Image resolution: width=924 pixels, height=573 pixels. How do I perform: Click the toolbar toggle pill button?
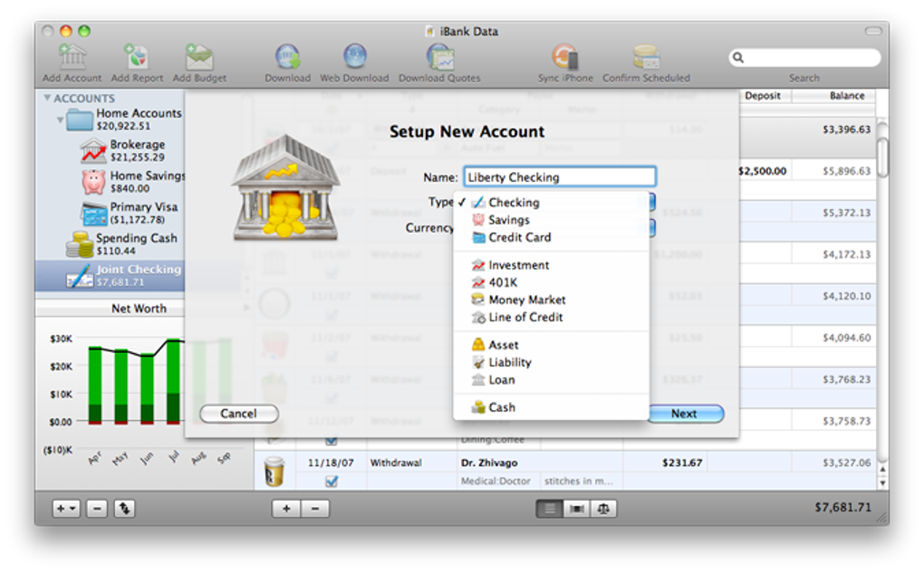(x=873, y=31)
